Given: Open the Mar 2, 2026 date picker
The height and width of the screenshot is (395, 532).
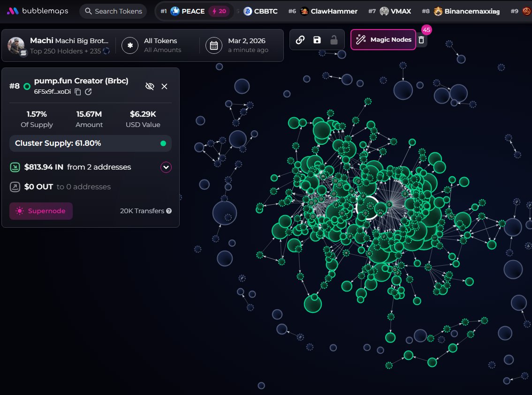Looking at the screenshot, I should [239, 45].
